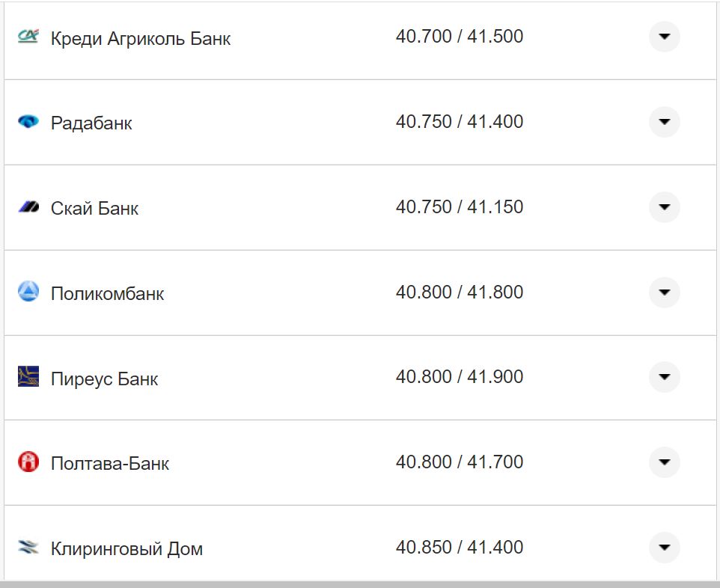Open the Пиреус Банк dropdown arrow
The image size is (720, 588).
coord(664,377)
